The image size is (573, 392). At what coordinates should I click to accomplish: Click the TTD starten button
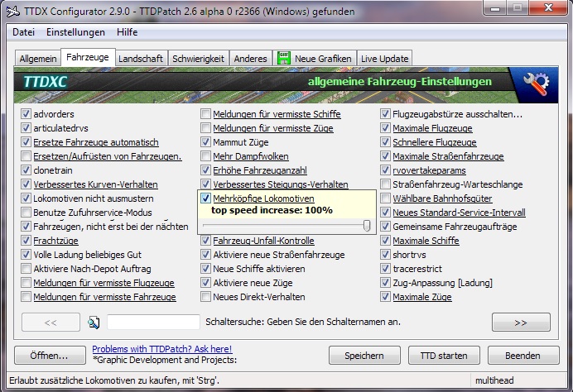pyautogui.click(x=444, y=356)
